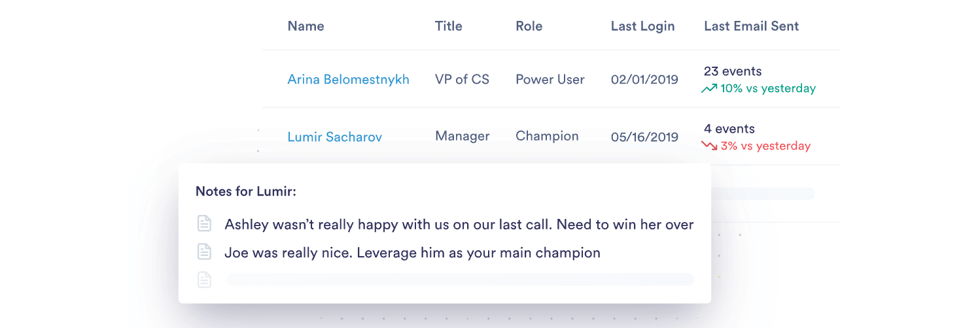
Task: Open Arina Belomestnykh's profile link
Action: click(x=349, y=79)
